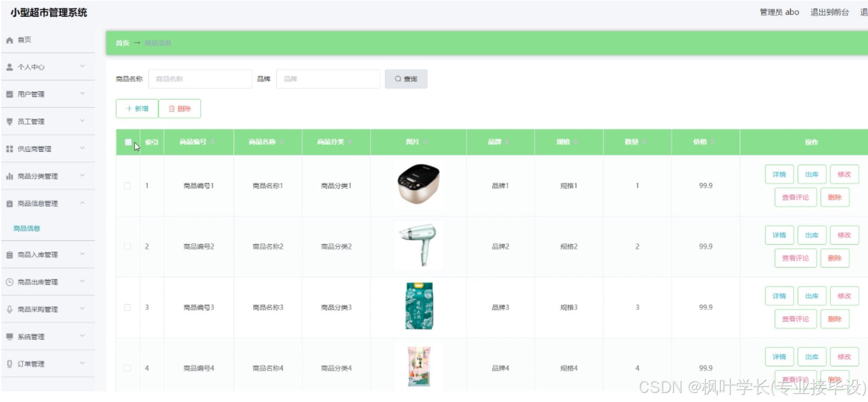Check the checkbox for row 3
The image size is (868, 402).
point(127,307)
